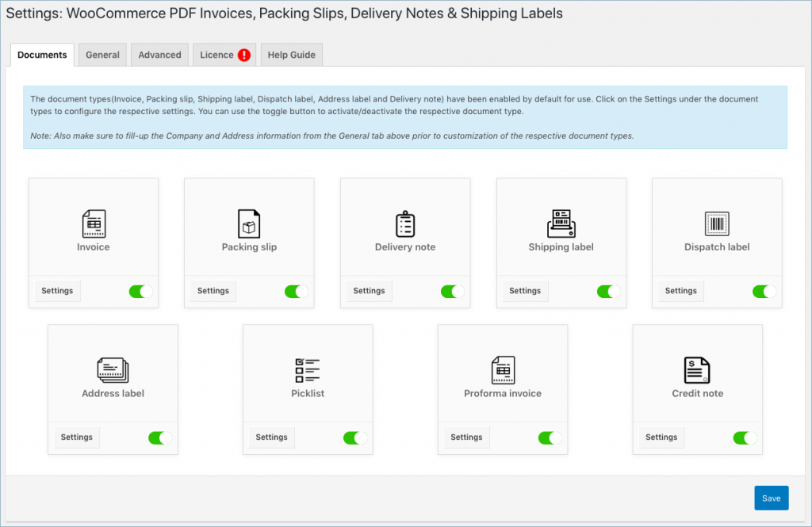Click the Packing slip box icon

pos(249,223)
